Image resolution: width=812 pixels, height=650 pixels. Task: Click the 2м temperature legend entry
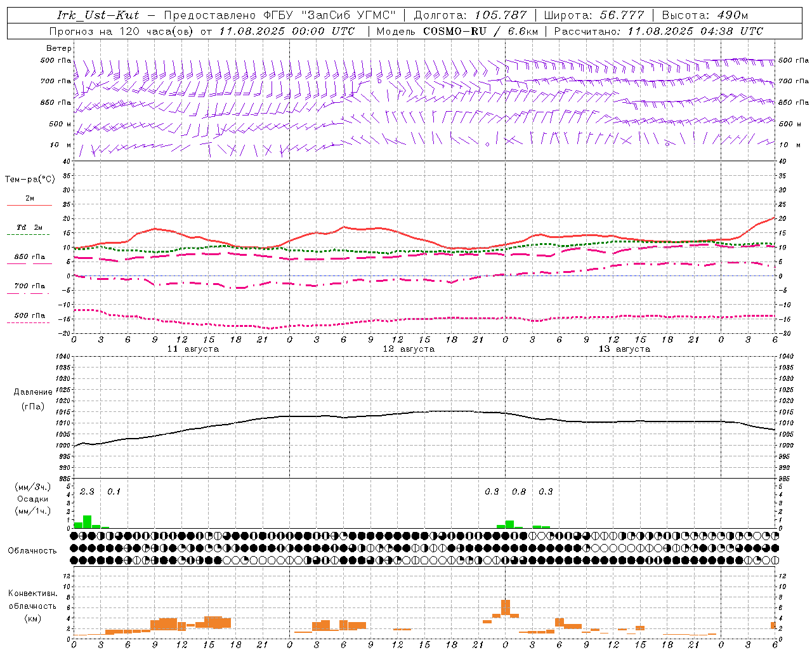30,198
